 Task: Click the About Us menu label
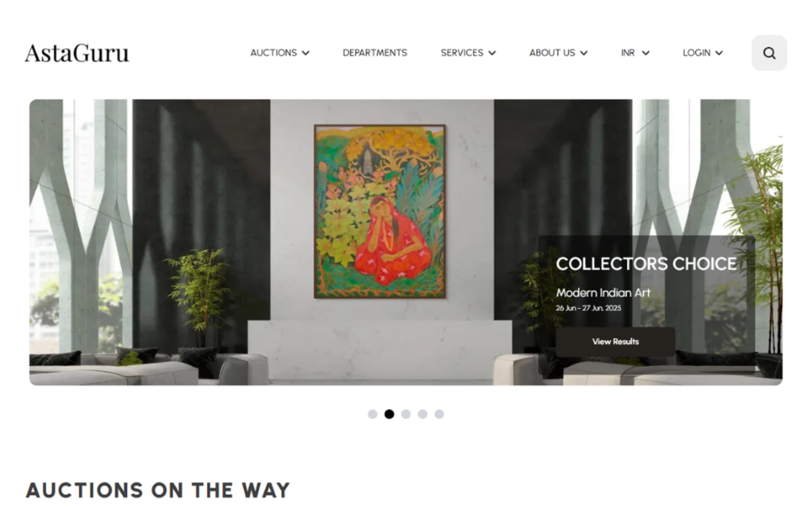pos(552,53)
